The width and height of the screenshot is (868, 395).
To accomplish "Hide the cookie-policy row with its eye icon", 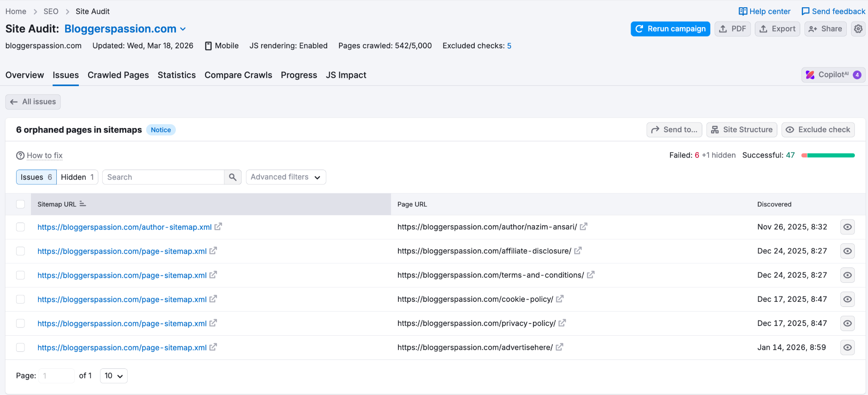I will tap(847, 299).
